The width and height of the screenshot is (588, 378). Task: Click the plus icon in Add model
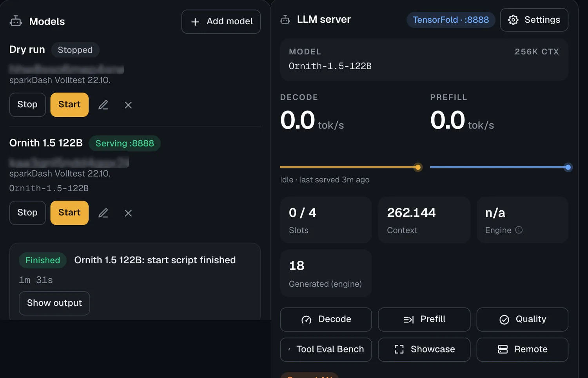[195, 22]
